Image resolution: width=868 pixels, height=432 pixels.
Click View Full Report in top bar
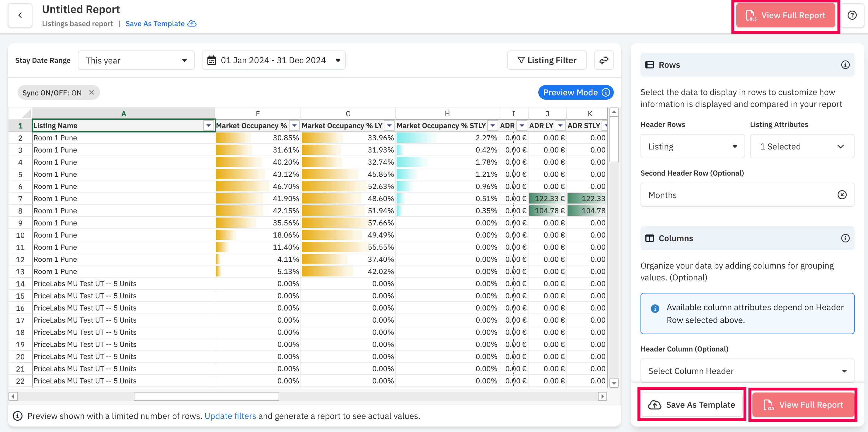pos(786,15)
